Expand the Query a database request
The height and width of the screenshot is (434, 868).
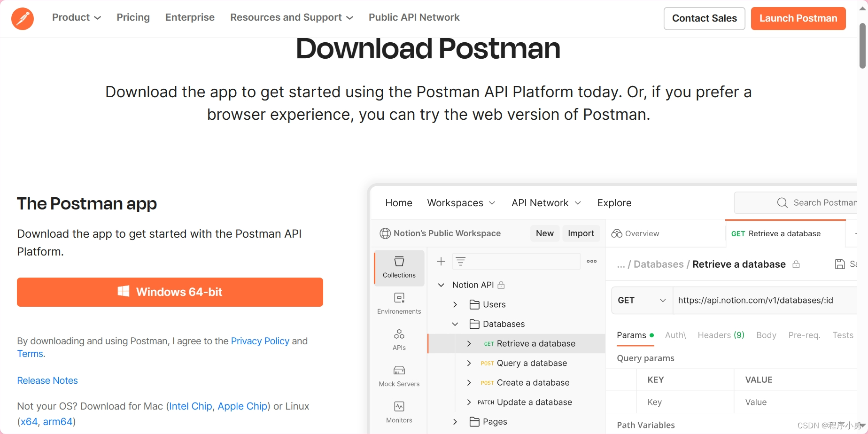pos(469,364)
